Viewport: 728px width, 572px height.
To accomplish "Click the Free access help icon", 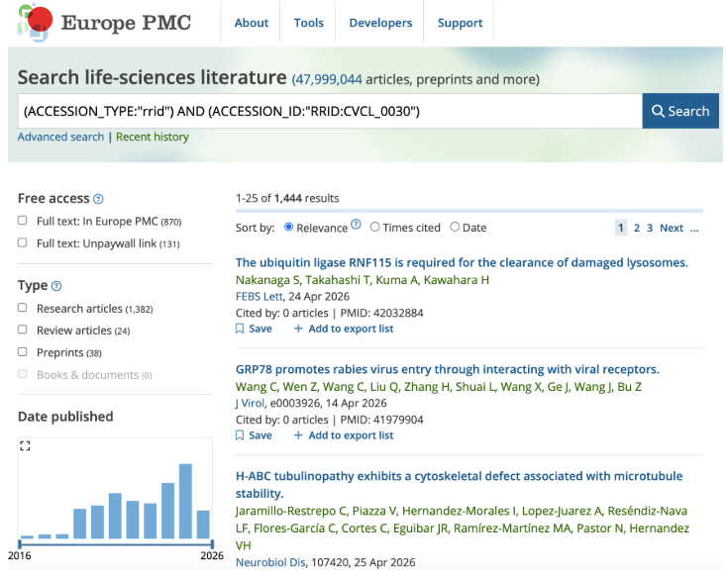I will pos(98,199).
